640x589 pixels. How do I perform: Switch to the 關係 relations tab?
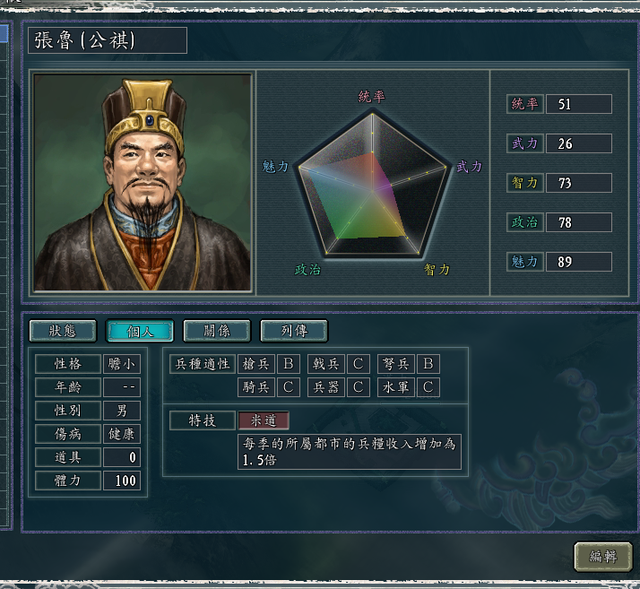(x=217, y=331)
